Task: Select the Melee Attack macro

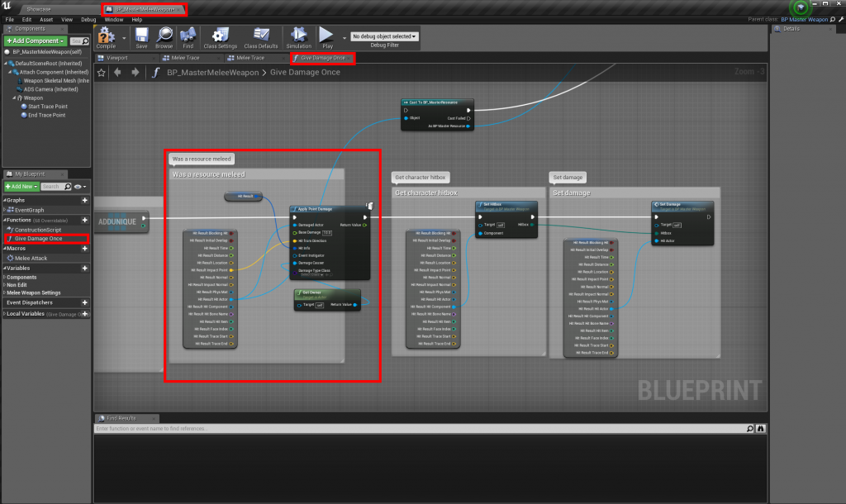Action: 31,259
